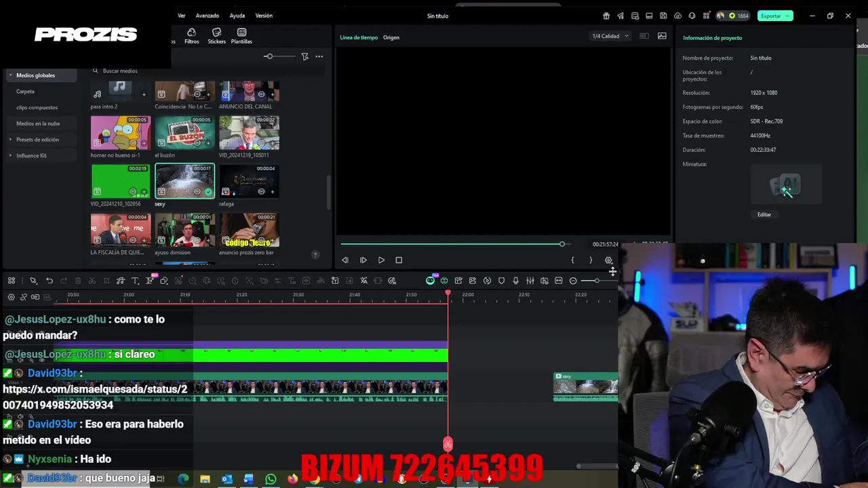Click the undo arrow in timeline toolbar
This screenshot has height=488, width=868.
click(50, 281)
